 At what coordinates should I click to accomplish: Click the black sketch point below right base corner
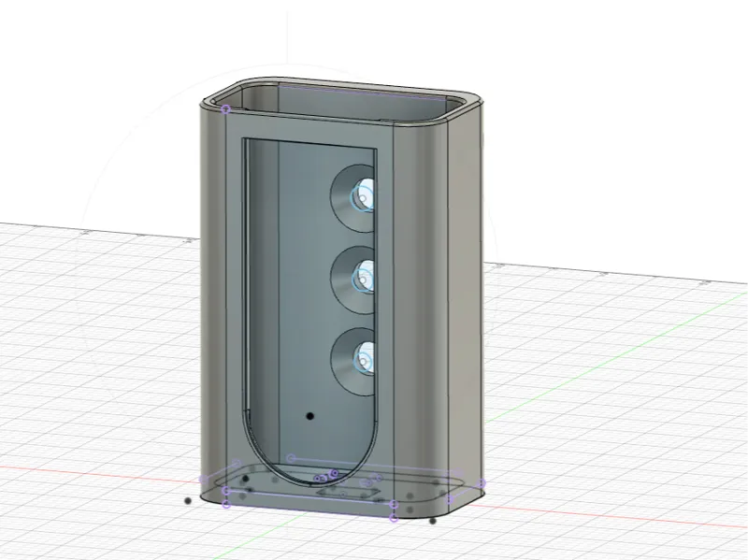(x=433, y=521)
